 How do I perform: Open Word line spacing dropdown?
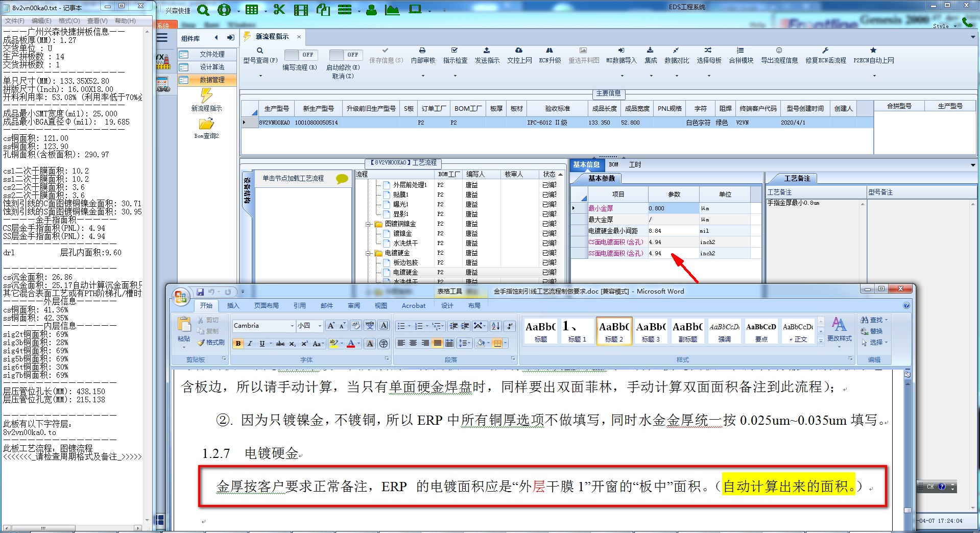(465, 343)
